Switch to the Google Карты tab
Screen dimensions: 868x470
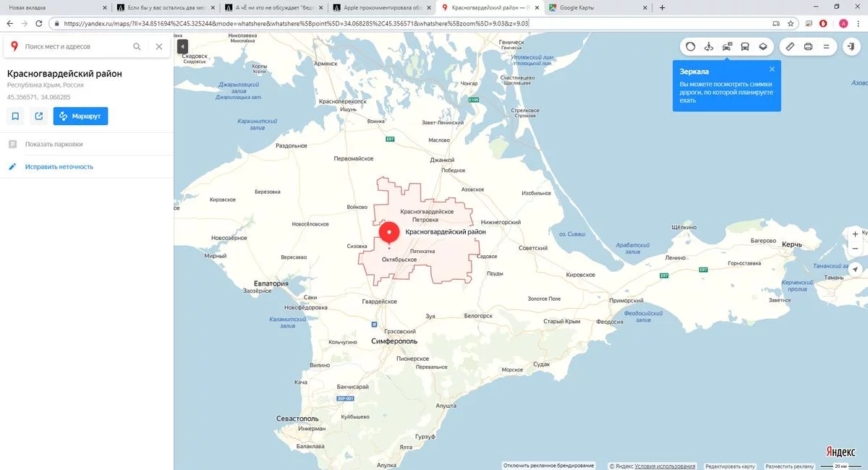pos(599,7)
